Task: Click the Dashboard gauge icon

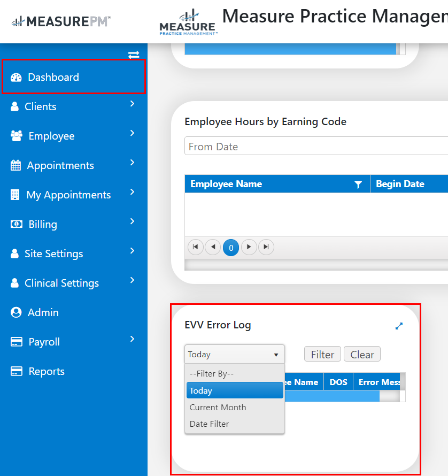Action: click(x=16, y=78)
